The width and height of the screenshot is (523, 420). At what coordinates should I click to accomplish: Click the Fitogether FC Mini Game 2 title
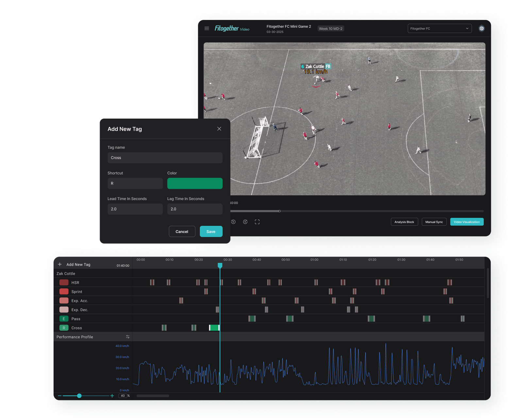pos(289,26)
